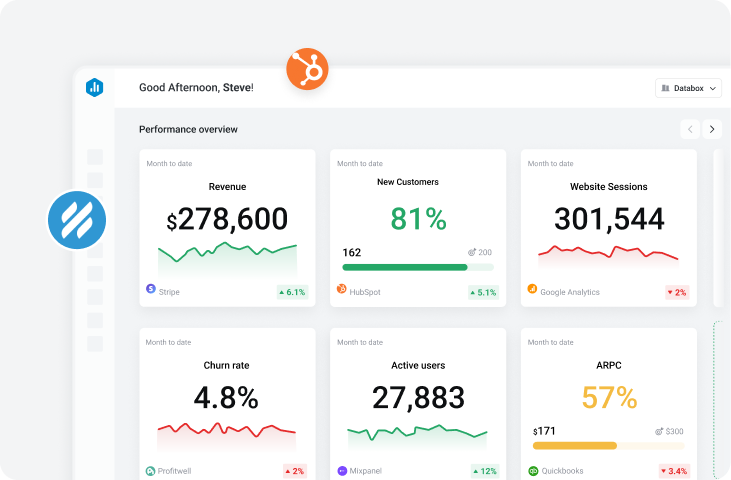Open the Revenue $278,600 sparkline chart
Viewport: 731px width, 480px height.
(227, 258)
